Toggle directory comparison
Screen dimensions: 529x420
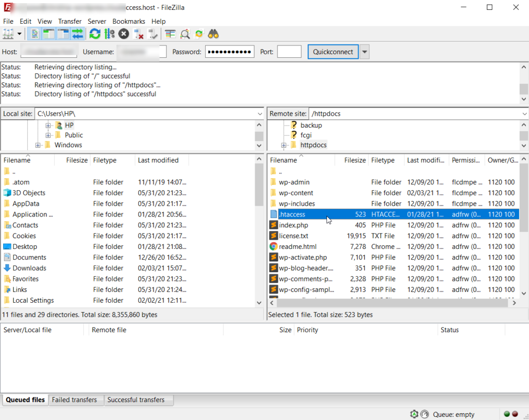185,34
